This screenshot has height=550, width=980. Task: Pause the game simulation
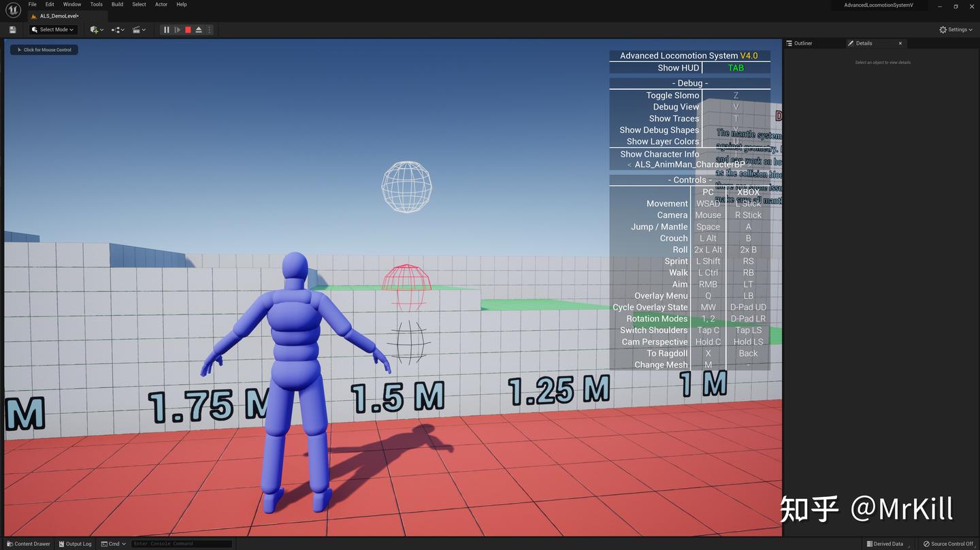pyautogui.click(x=166, y=29)
